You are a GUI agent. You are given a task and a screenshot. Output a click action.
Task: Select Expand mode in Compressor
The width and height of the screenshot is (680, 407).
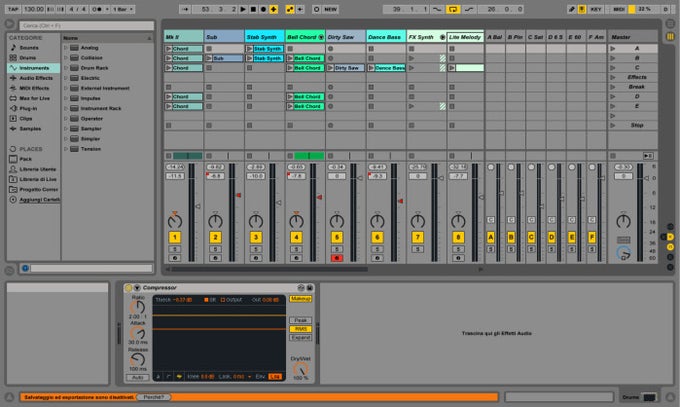click(x=300, y=337)
